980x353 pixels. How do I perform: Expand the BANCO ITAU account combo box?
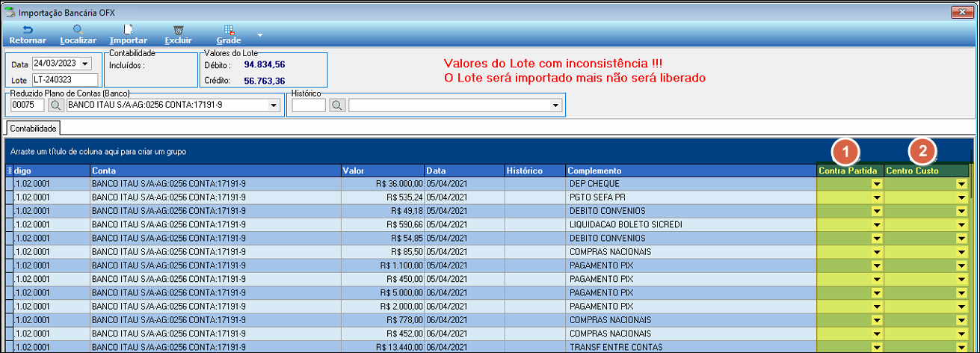(x=272, y=105)
